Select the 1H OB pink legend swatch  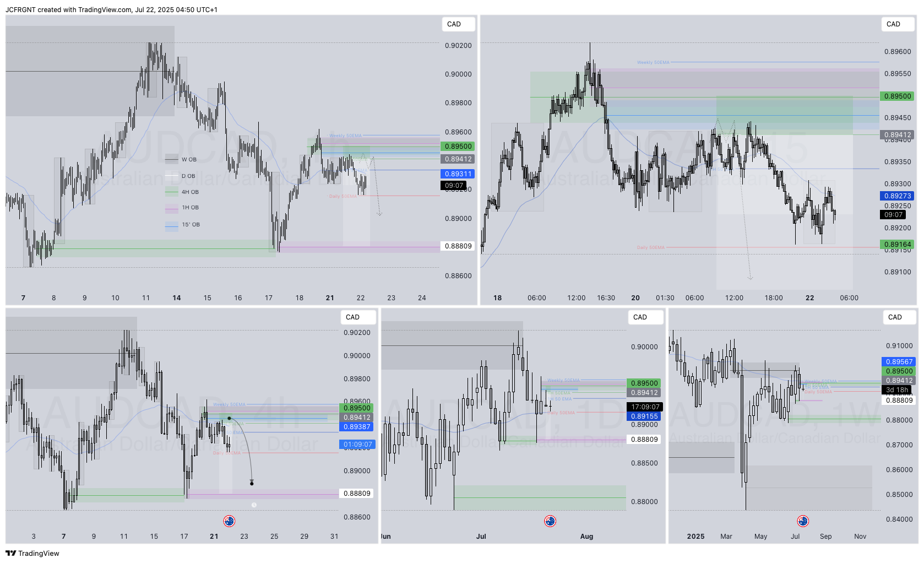(x=172, y=208)
